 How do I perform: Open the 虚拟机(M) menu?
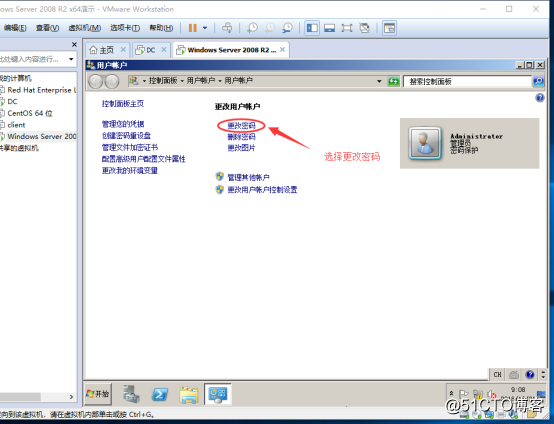[84, 28]
